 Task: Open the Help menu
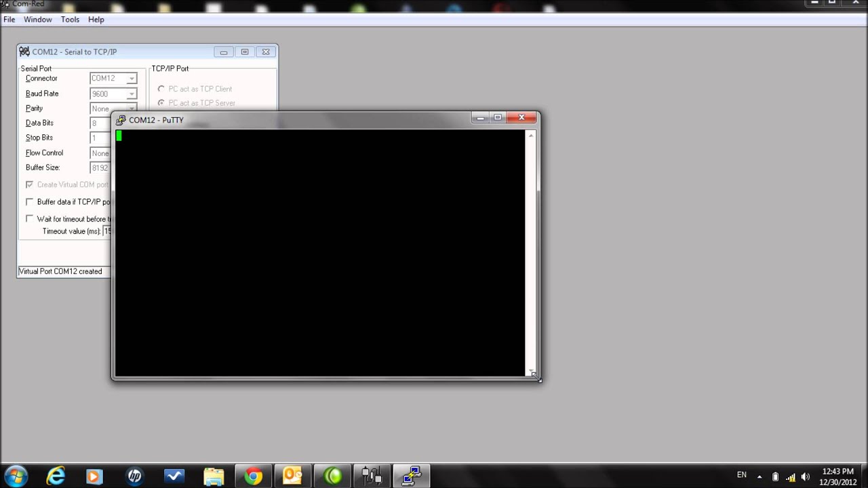pyautogui.click(x=96, y=20)
